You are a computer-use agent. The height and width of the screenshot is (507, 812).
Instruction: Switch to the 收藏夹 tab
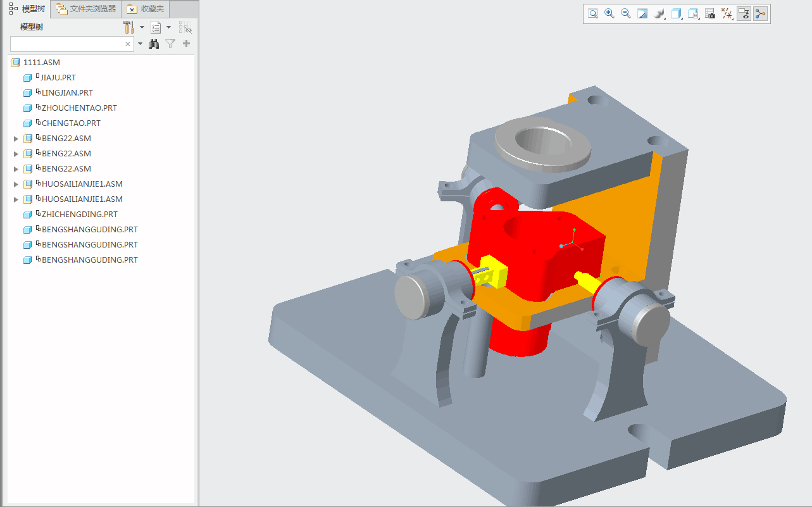click(x=145, y=9)
